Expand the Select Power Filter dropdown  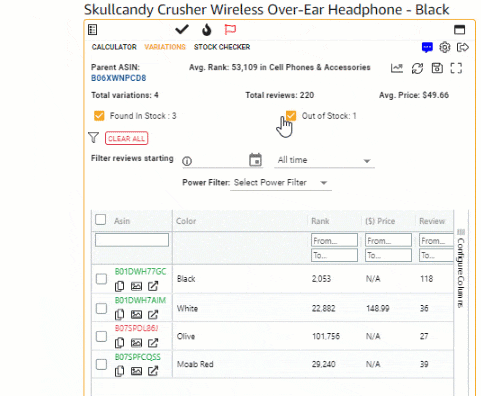[x=281, y=183]
